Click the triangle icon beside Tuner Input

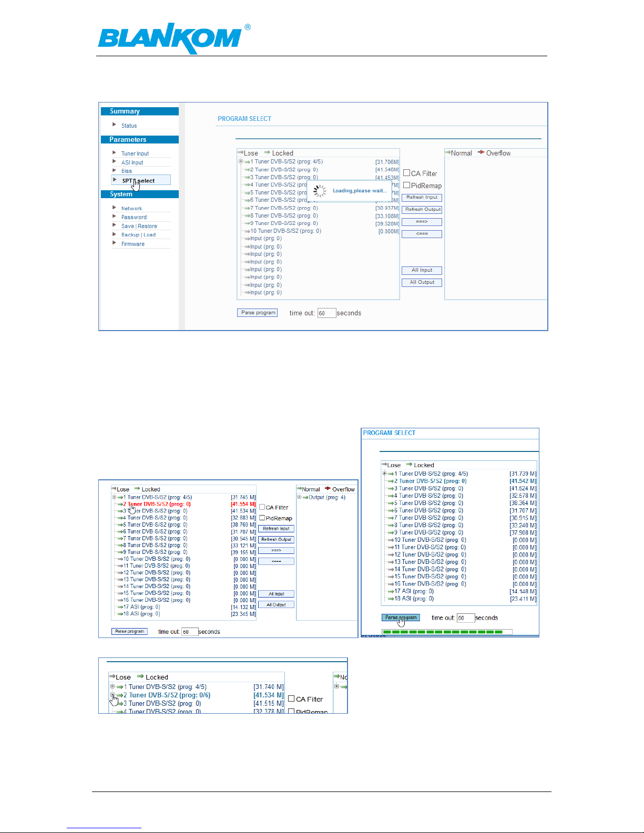pos(114,153)
